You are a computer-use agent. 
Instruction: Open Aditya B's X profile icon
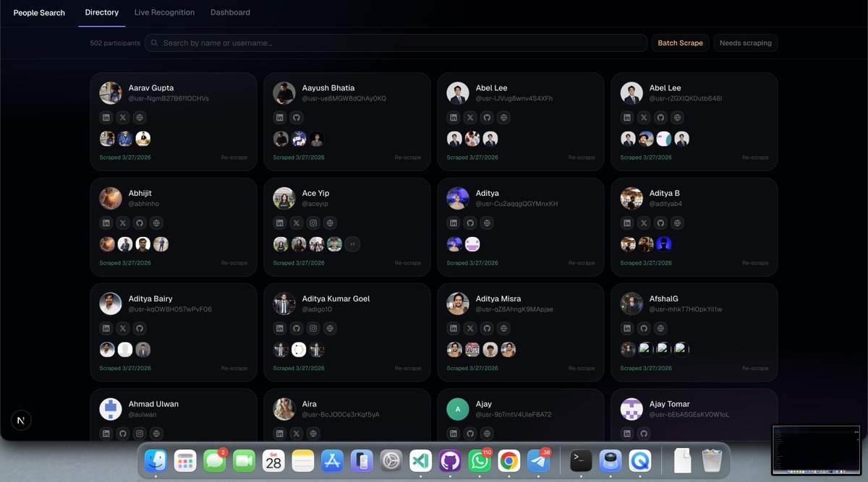coord(644,223)
